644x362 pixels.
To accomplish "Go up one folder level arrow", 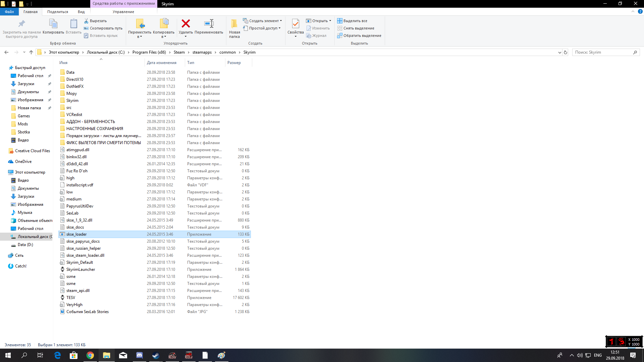I will point(31,52).
